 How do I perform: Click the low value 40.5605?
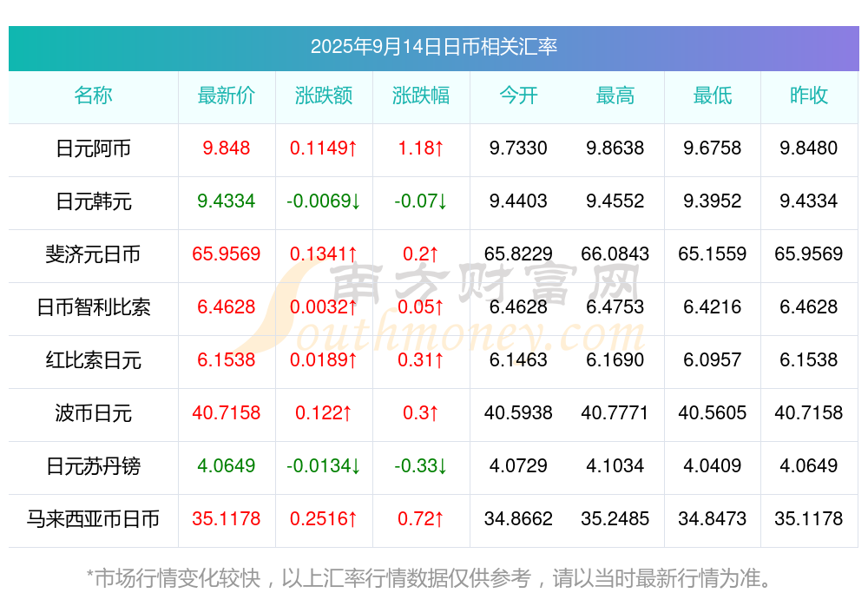click(713, 412)
